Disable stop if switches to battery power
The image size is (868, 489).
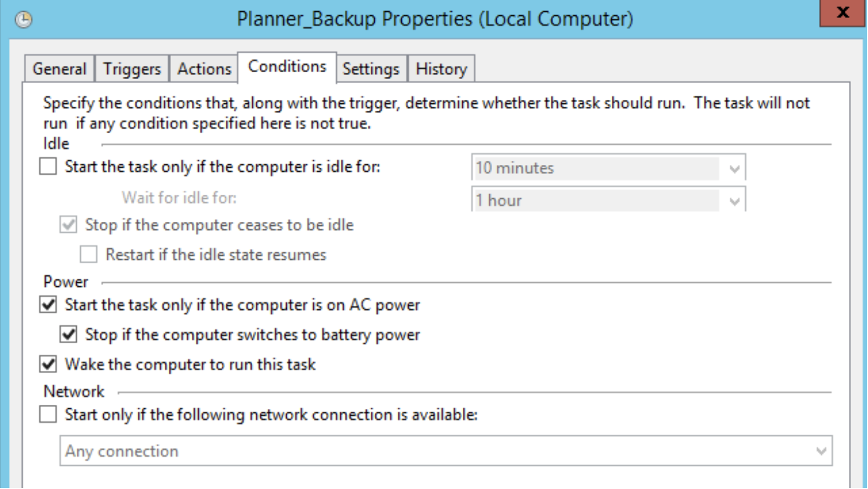tap(68, 334)
